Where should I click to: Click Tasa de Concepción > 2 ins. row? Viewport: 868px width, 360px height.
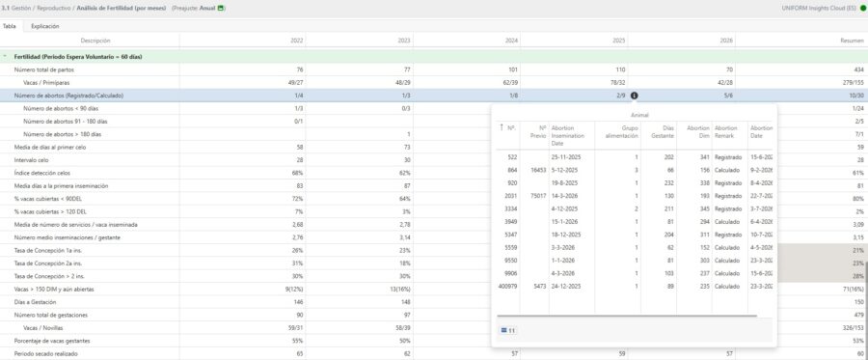pos(49,276)
